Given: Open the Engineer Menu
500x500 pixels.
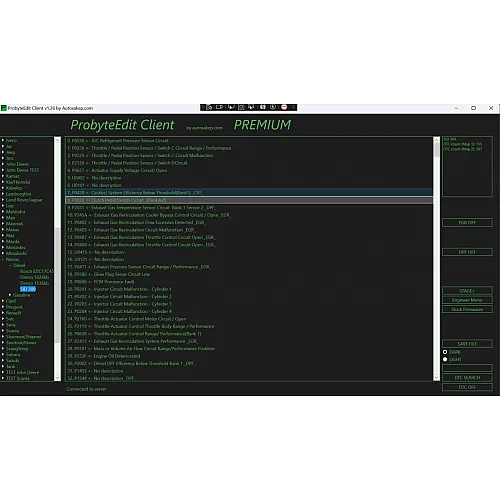Looking at the screenshot, I should [x=467, y=300].
